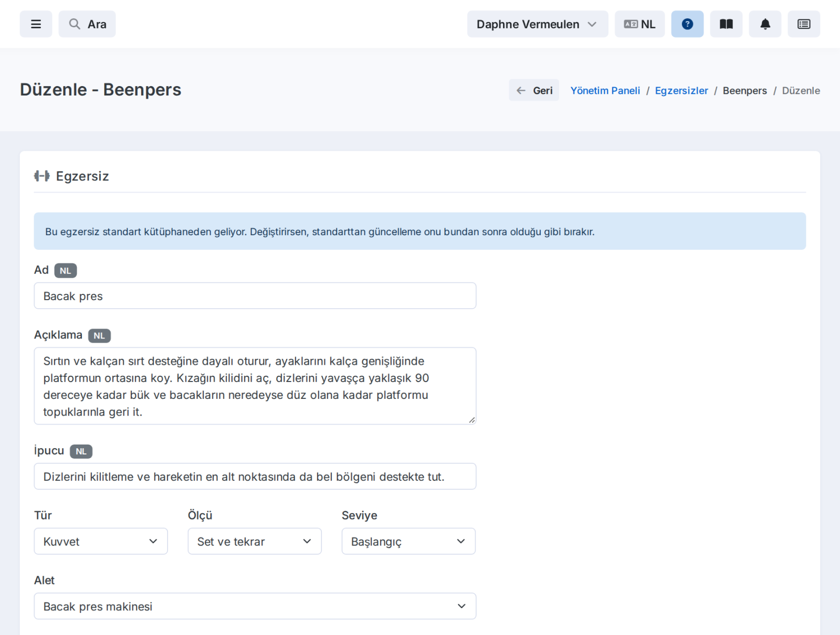This screenshot has width=840, height=635.
Task: Click the İpucu tip input field
Action: (255, 477)
